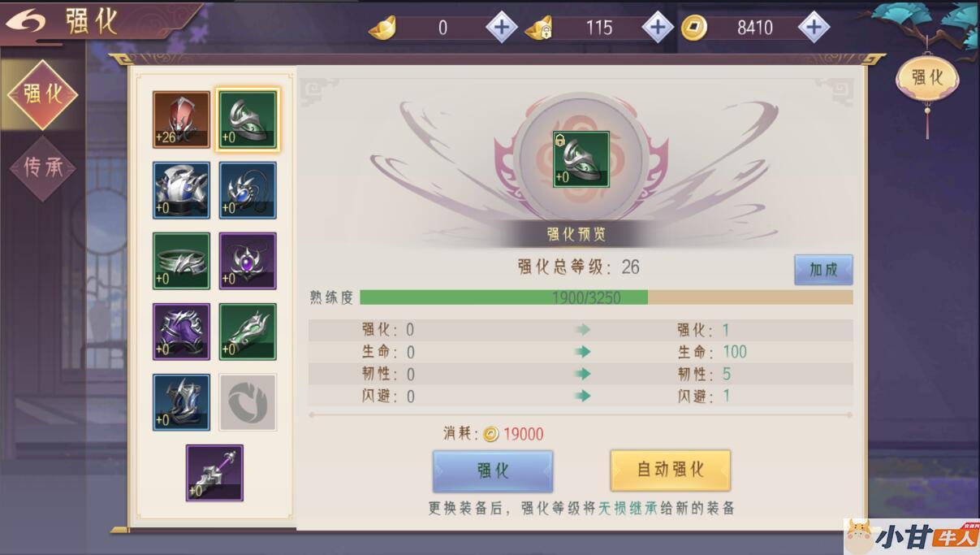Click the blue 强化 button
The image size is (980, 555).
click(493, 470)
